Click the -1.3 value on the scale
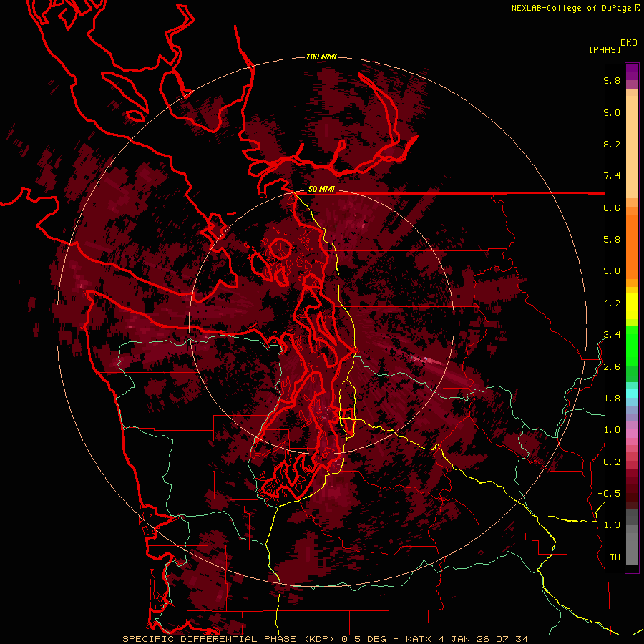 click(x=609, y=525)
